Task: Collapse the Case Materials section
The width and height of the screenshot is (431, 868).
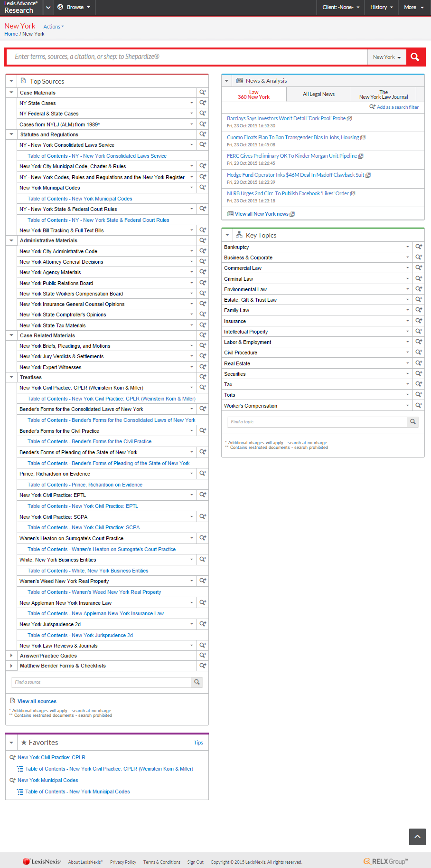Action: [x=11, y=93]
